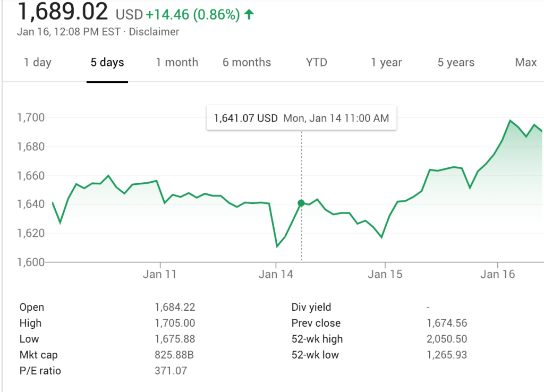This screenshot has width=544, height=392.
Task: Click the green up arrow icon
Action: point(249,14)
